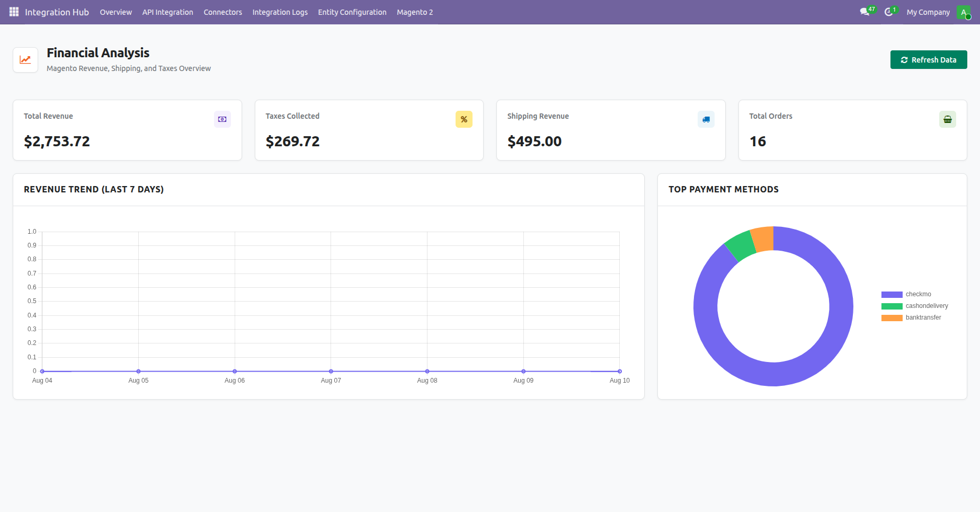The image size is (980, 512).
Task: Open the Magento 2 menu
Action: 415,12
